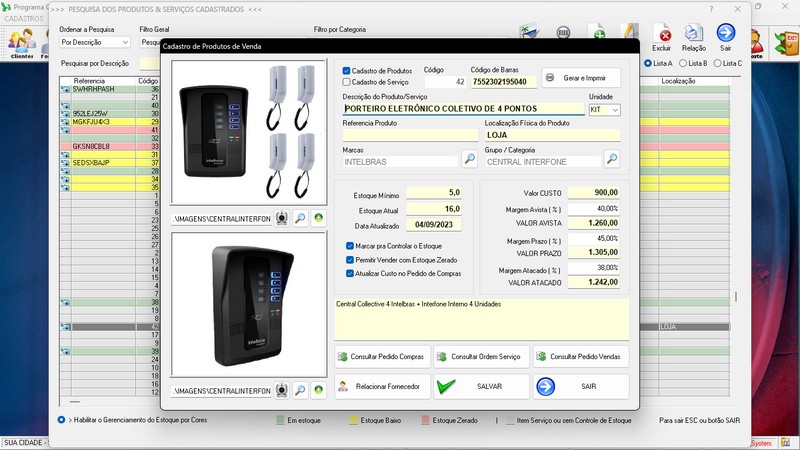
Task: Select the Lista B radio button
Action: [682, 63]
